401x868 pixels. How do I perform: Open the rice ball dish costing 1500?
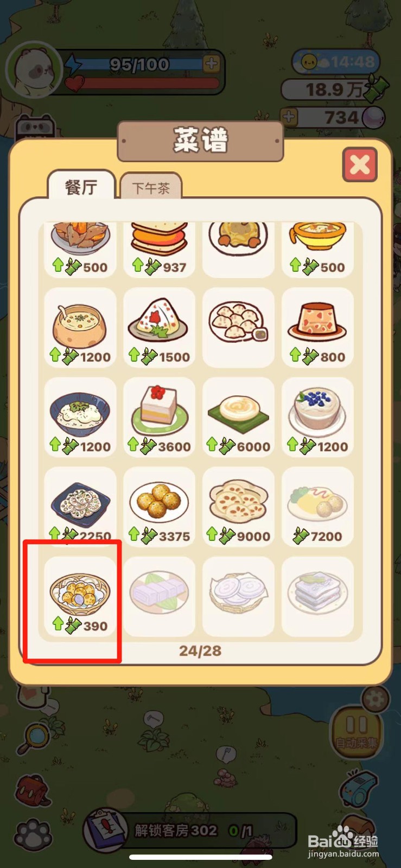pos(159,327)
